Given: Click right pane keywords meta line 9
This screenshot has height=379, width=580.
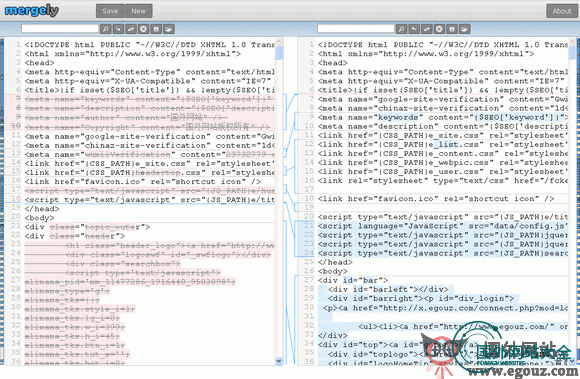Looking at the screenshot, I should 443,117.
